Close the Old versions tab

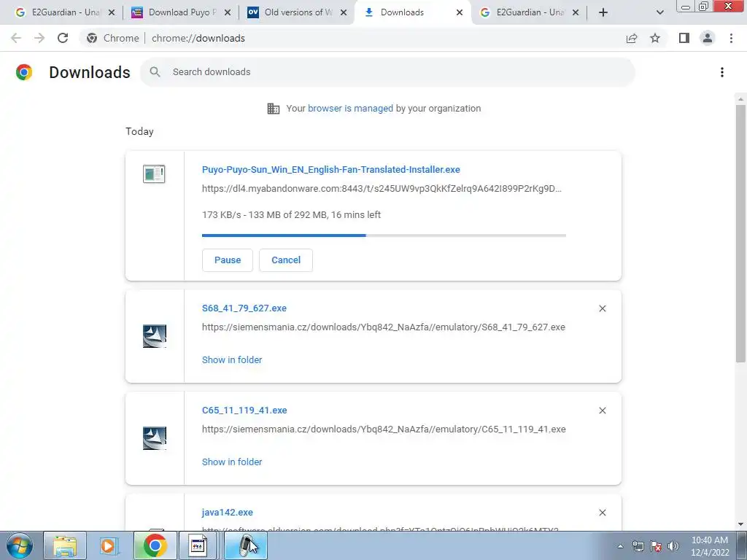[344, 12]
